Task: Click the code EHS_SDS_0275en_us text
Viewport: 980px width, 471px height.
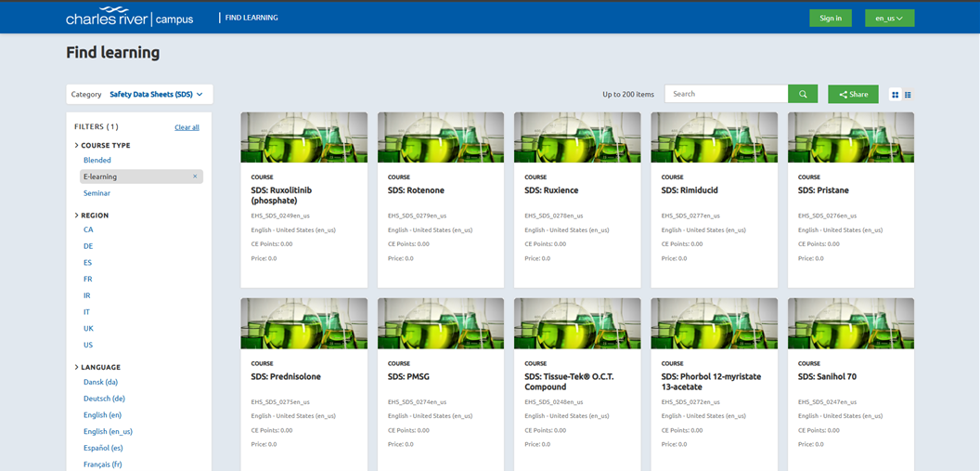Action: coord(280,401)
